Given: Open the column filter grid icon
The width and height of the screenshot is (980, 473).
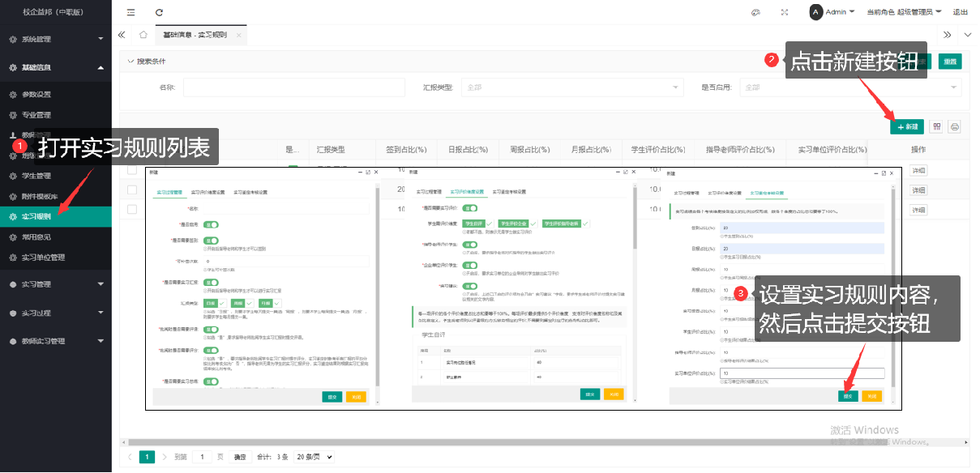Looking at the screenshot, I should point(937,126).
